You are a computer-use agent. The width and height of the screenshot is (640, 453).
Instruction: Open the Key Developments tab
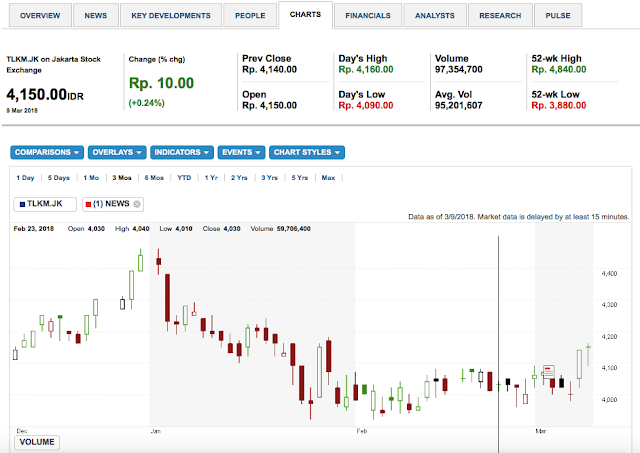[171, 16]
